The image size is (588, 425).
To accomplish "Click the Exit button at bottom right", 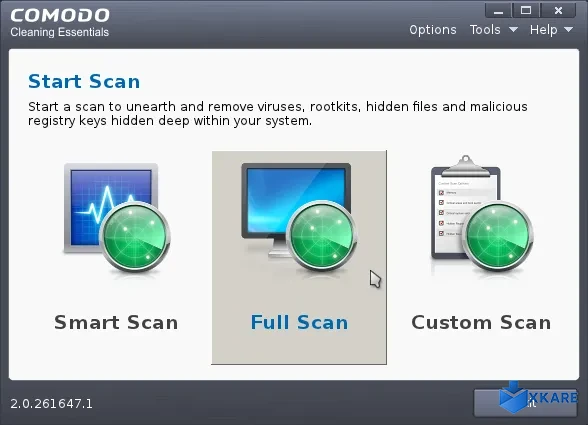I will [x=525, y=403].
